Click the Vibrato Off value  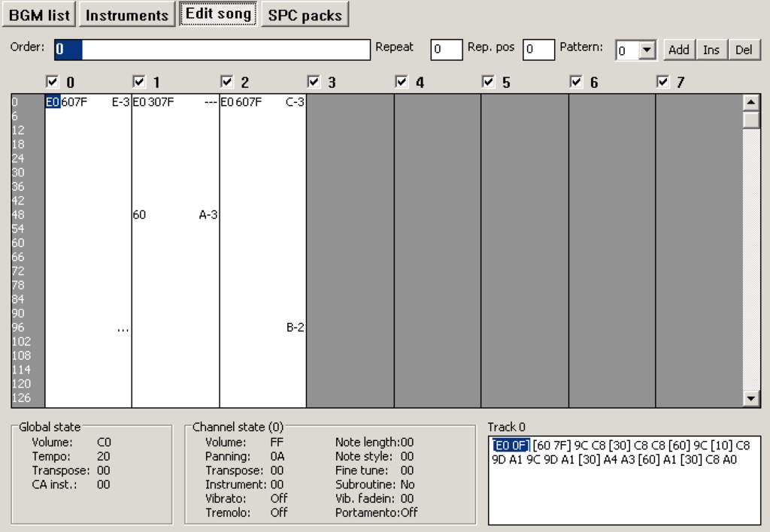[x=279, y=499]
